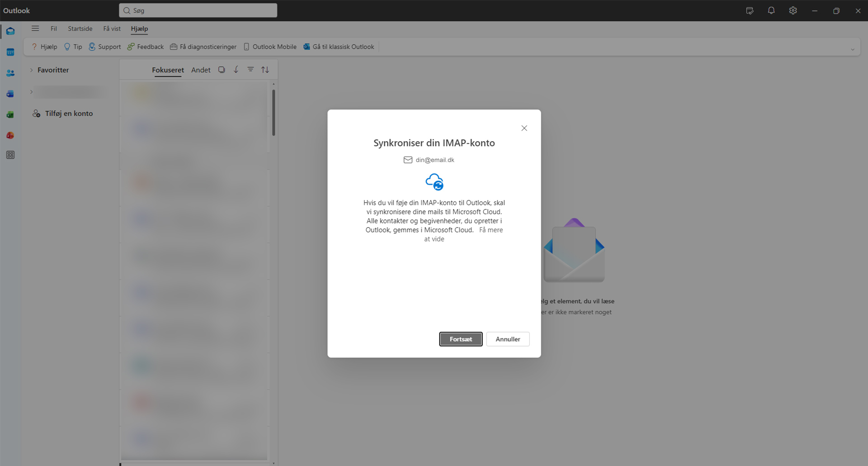
Task: Open the People contacts icon
Action: 10,73
